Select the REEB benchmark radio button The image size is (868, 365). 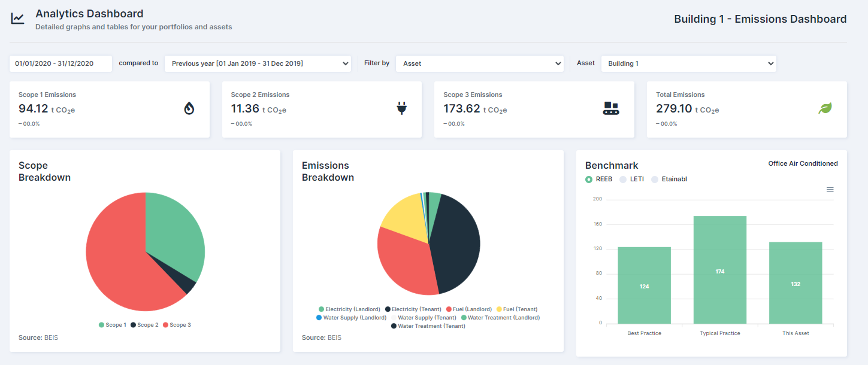pyautogui.click(x=589, y=180)
